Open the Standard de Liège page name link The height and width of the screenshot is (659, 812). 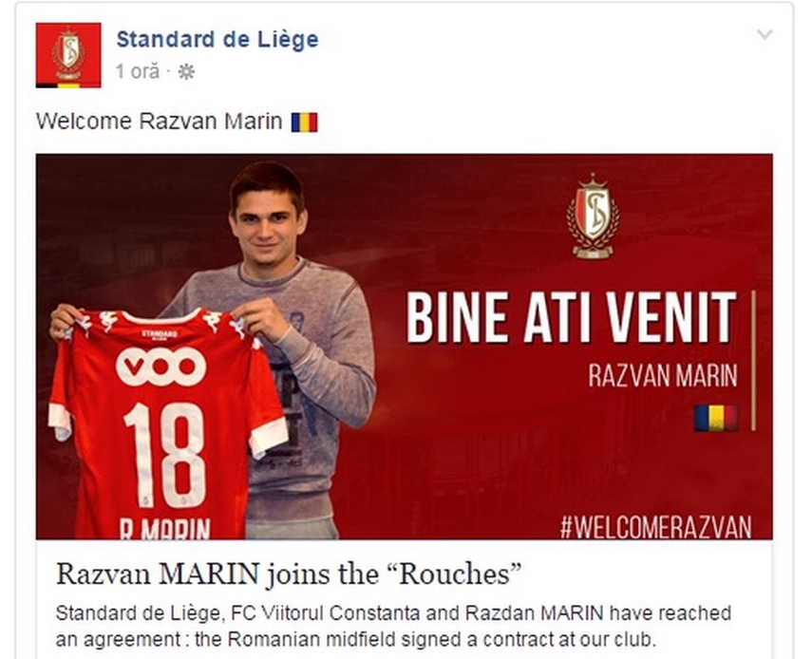point(217,39)
